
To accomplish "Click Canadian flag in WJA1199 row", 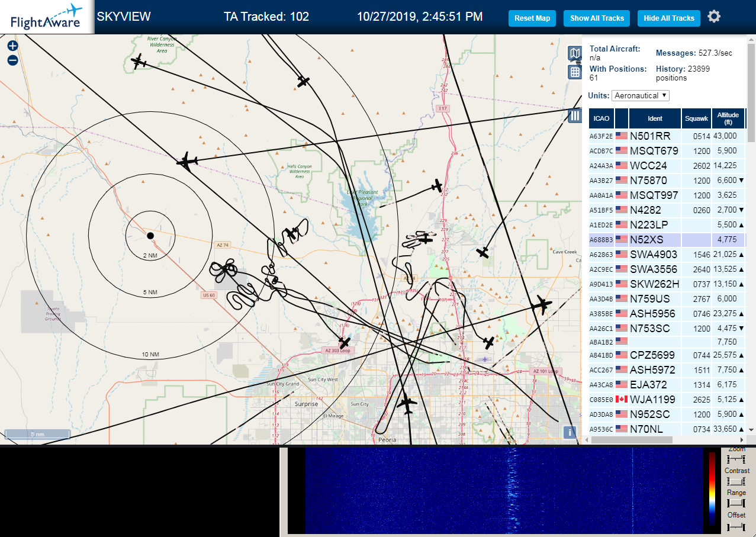I will (x=622, y=399).
